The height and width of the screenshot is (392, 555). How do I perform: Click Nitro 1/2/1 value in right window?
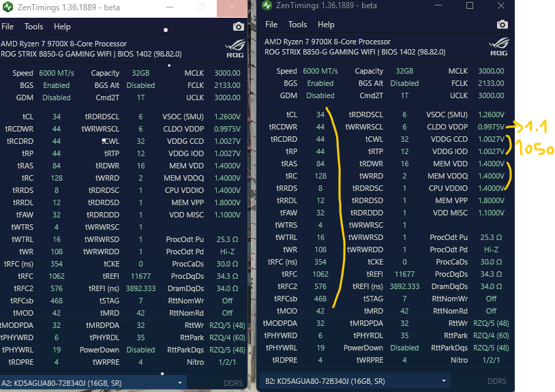pos(492,360)
